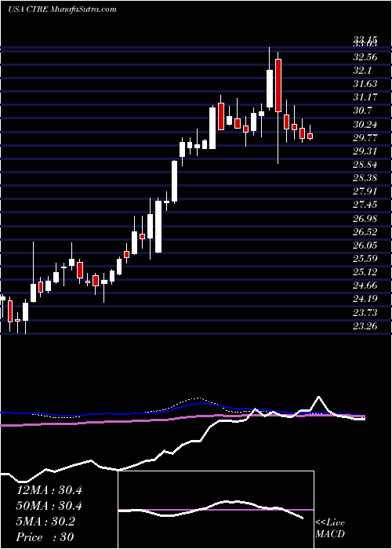Click the 26.98 price level label
This screenshot has width=392, height=549.
(x=365, y=219)
